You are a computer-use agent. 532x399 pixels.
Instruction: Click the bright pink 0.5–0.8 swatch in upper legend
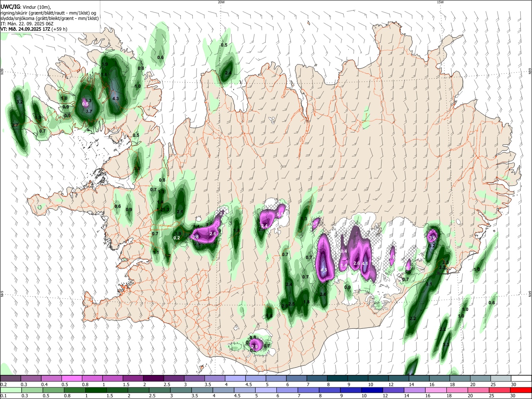[72, 379]
